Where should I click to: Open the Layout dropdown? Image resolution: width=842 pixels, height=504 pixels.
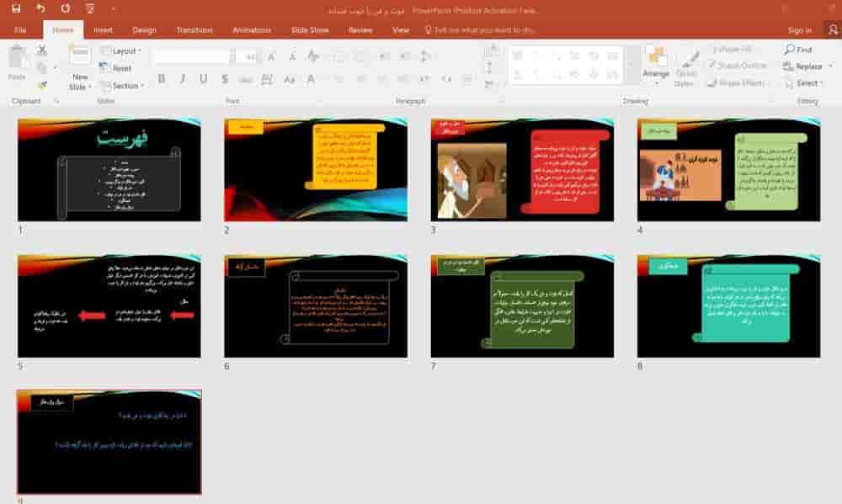[120, 51]
